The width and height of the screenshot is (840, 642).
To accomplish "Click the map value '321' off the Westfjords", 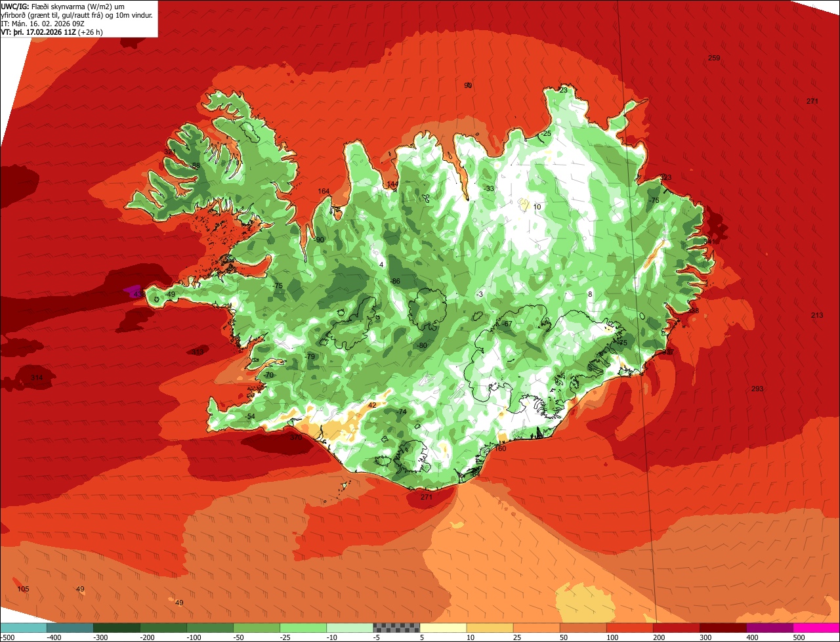I will tap(170, 152).
